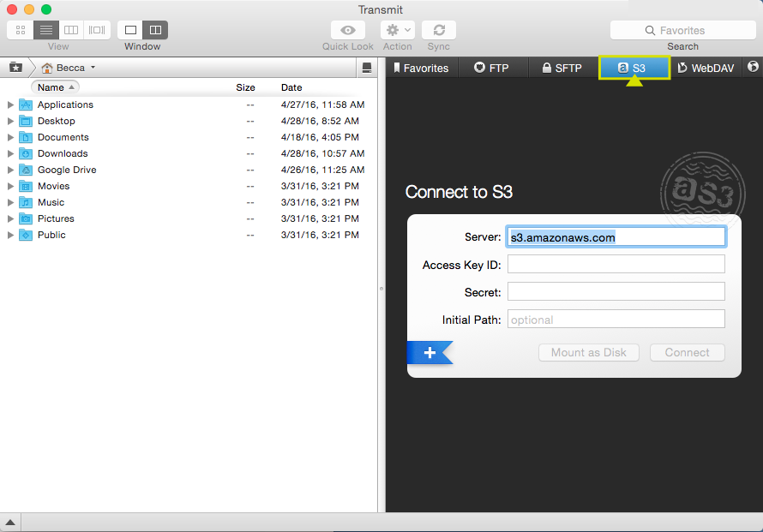
Task: Expand the Pictures folder
Action: coord(10,218)
